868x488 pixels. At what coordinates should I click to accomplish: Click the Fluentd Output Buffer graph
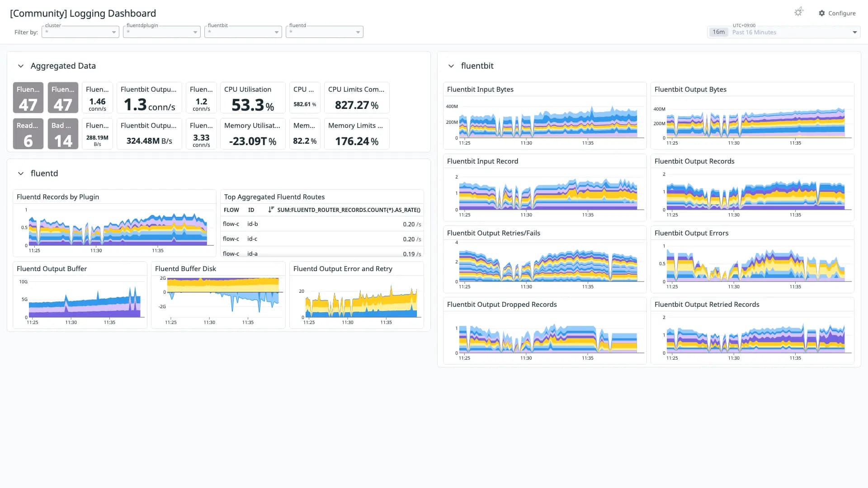tap(80, 295)
